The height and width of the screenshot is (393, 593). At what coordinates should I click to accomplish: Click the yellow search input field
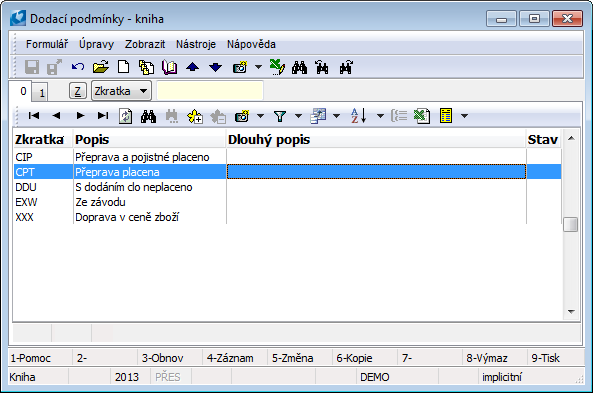click(210, 91)
